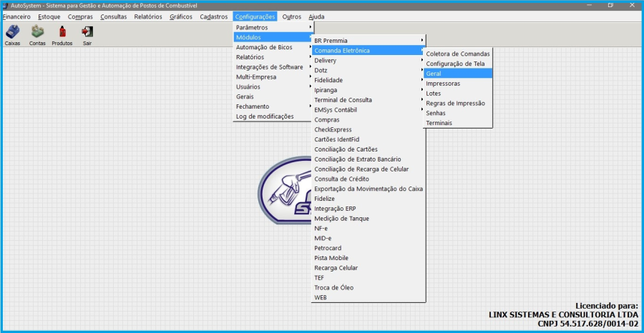
Task: Expand the Módulos submenu
Action: coord(273,37)
